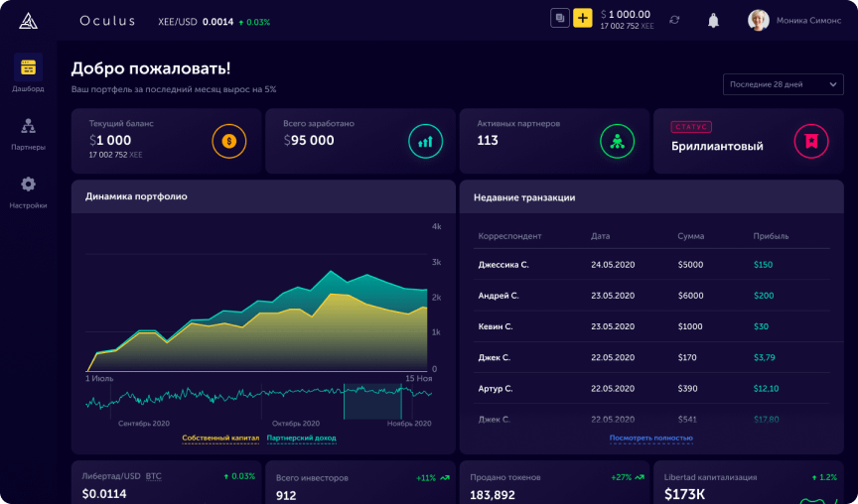Click the $6000 sum value
The image size is (858, 504).
690,296
